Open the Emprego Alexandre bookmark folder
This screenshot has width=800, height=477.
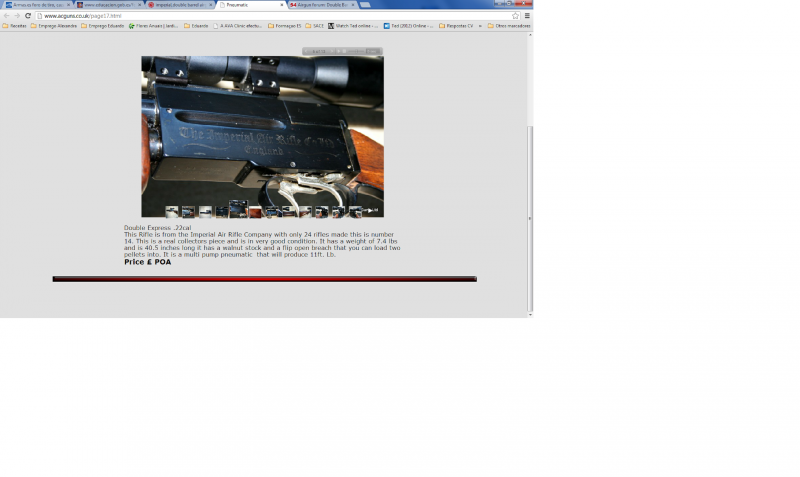click(54, 26)
